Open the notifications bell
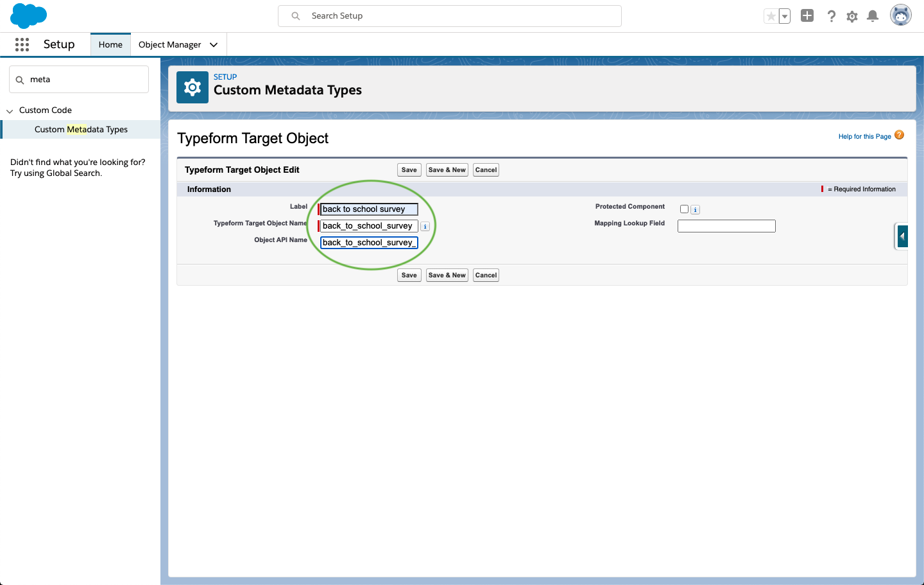The image size is (924, 585). 873,16
